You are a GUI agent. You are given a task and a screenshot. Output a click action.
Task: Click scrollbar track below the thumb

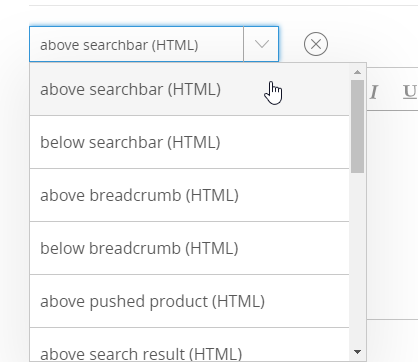tap(357, 258)
